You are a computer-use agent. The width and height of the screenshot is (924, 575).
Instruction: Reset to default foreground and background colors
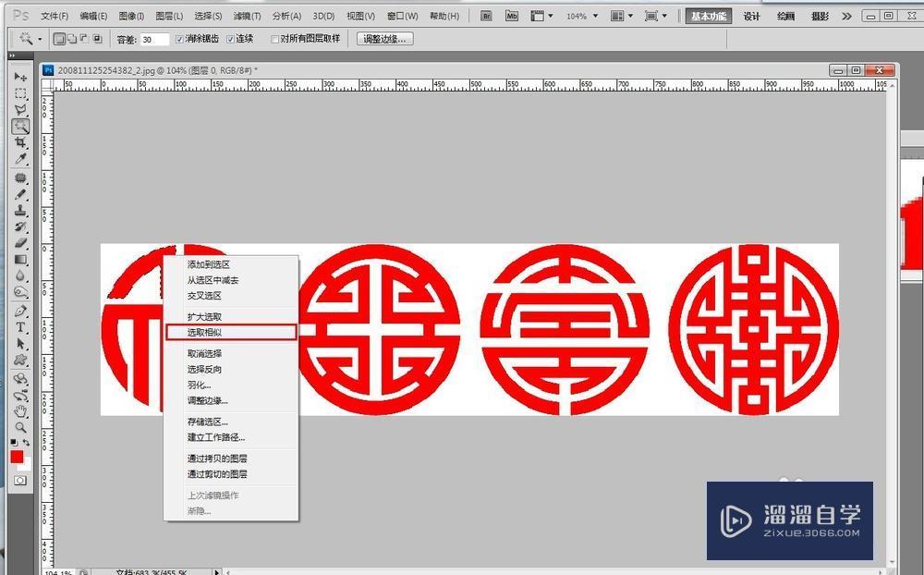[14, 442]
